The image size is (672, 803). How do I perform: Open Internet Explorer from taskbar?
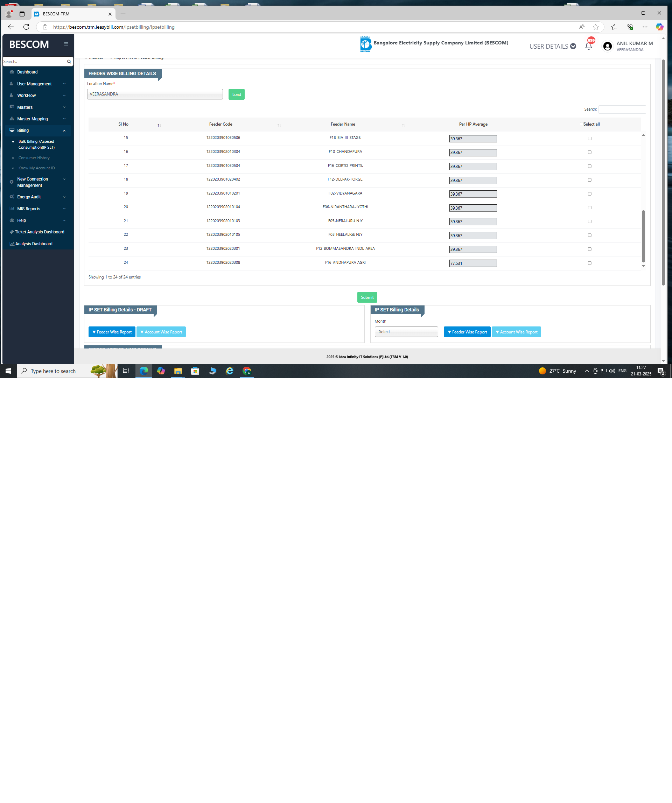pyautogui.click(x=230, y=371)
